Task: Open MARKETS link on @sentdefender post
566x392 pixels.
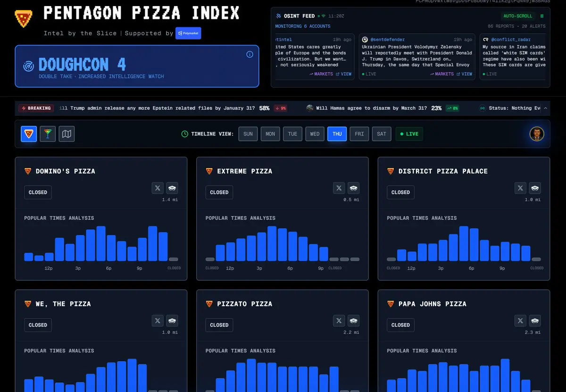Action: (441, 74)
